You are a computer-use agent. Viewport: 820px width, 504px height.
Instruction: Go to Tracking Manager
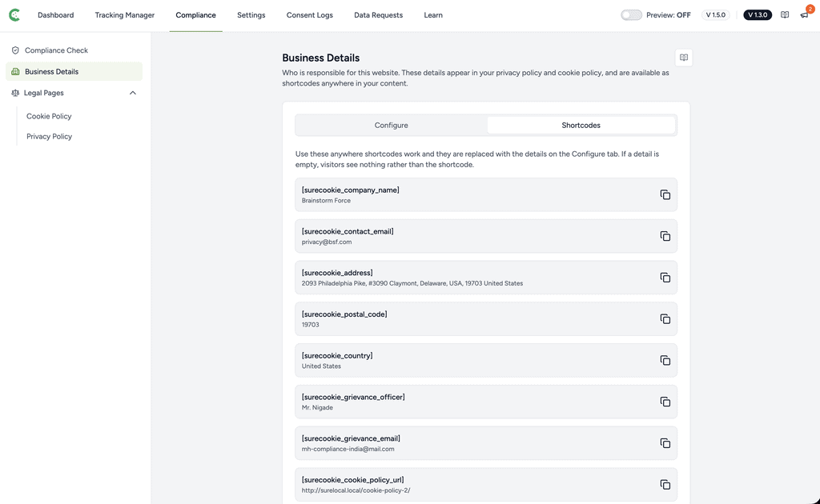pyautogui.click(x=124, y=15)
